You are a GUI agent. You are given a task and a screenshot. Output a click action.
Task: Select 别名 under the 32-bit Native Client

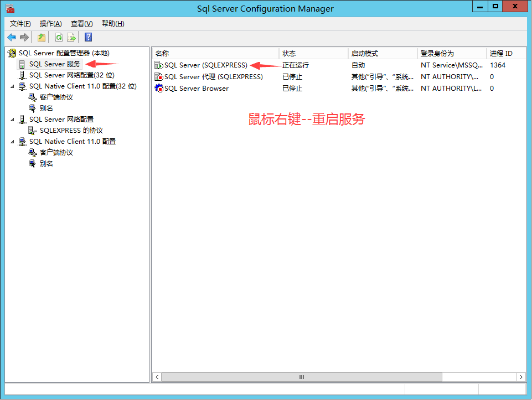click(x=46, y=108)
